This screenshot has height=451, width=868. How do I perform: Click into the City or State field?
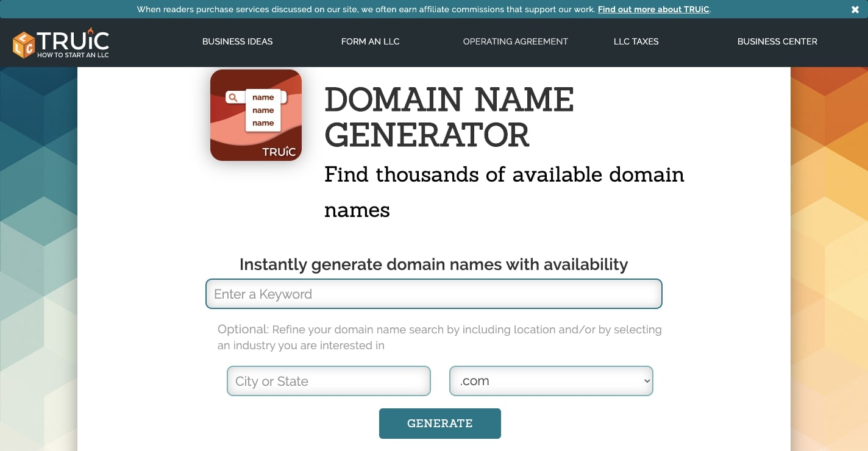click(x=329, y=381)
